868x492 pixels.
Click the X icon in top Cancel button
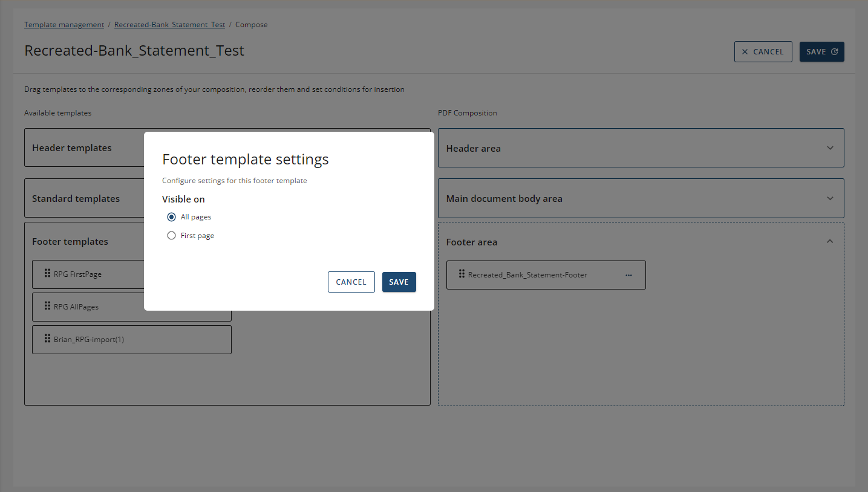pos(745,52)
